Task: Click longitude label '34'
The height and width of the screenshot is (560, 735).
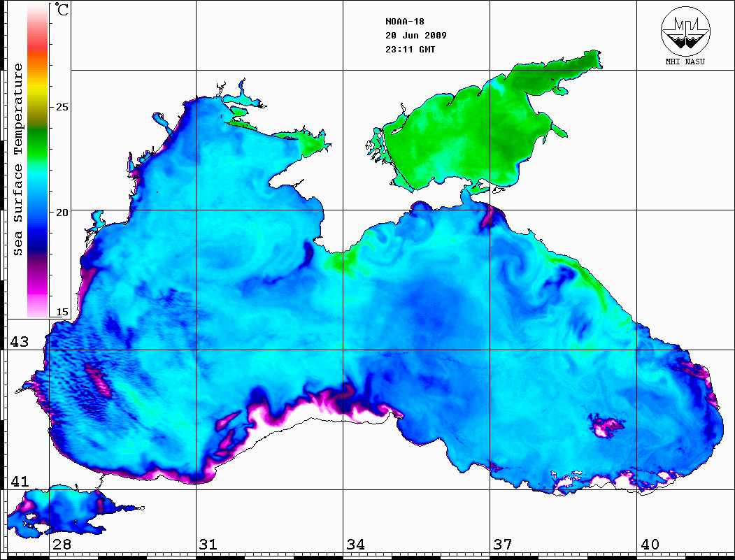Action: pyautogui.click(x=355, y=545)
